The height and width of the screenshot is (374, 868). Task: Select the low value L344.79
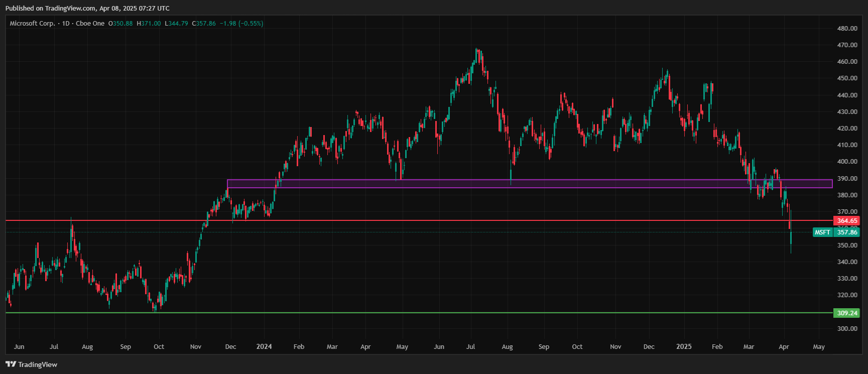click(x=177, y=24)
